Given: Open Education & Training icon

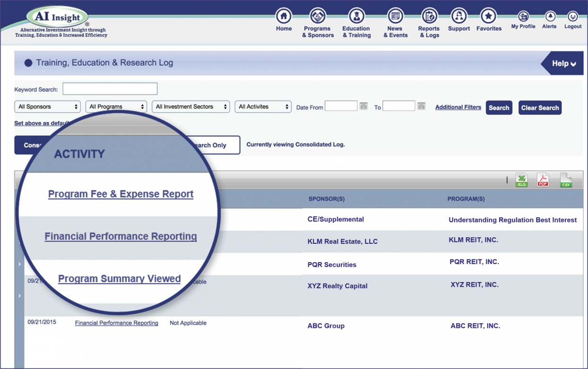Looking at the screenshot, I should pos(356,16).
